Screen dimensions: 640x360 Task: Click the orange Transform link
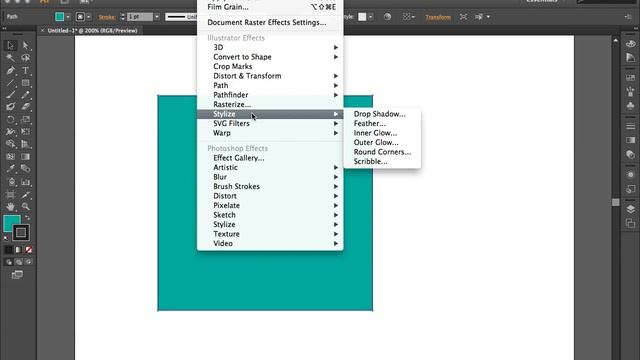coord(438,17)
